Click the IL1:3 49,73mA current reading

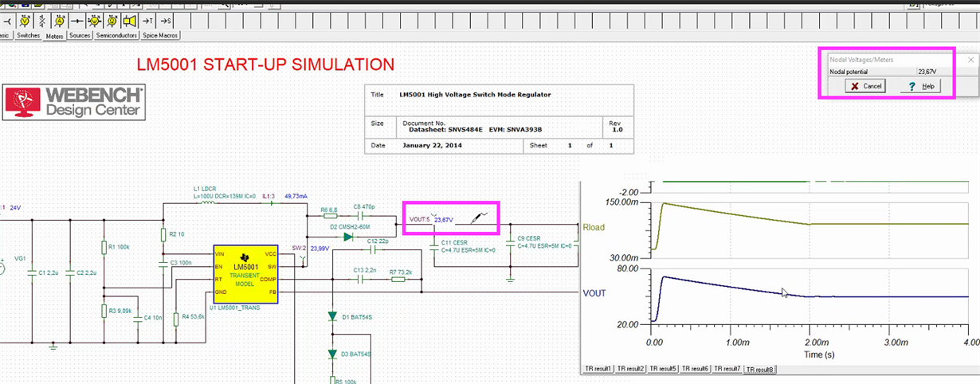point(285,196)
